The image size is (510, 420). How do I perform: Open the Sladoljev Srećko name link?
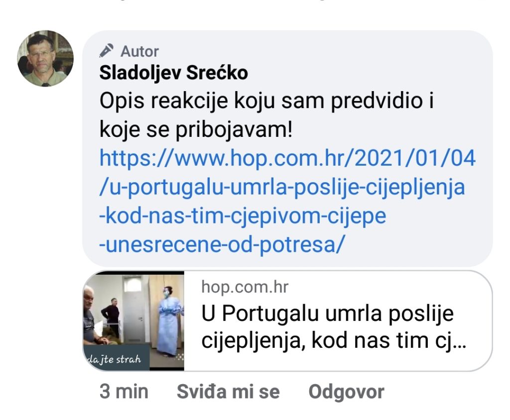click(x=173, y=73)
